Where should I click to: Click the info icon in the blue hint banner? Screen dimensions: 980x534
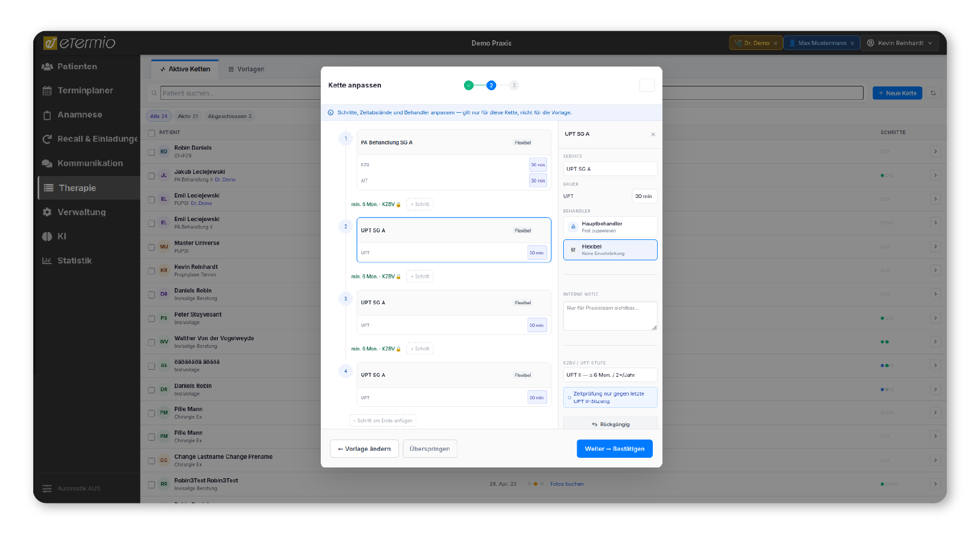(330, 113)
